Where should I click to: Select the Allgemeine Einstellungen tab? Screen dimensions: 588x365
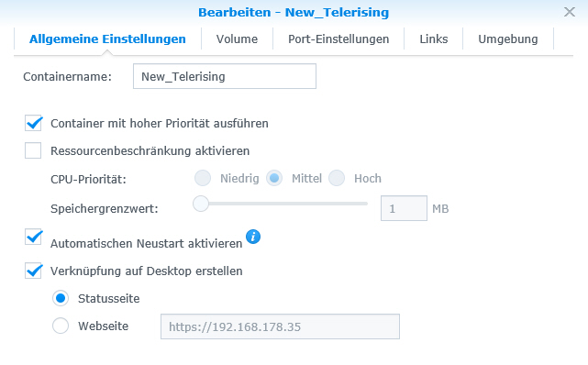107,39
